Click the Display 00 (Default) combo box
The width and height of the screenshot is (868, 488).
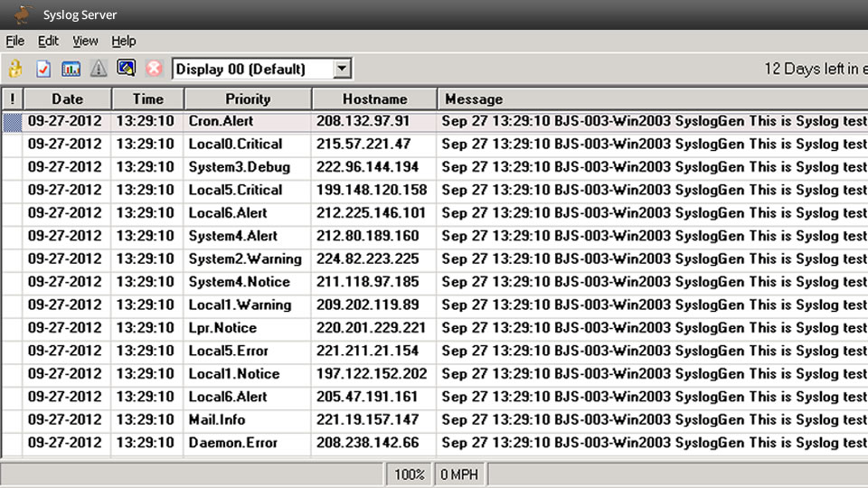(262, 69)
